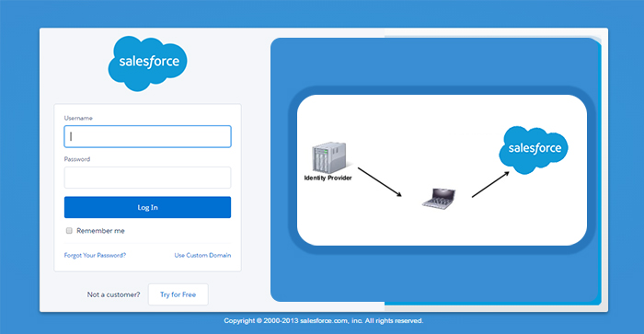The height and width of the screenshot is (334, 644).
Task: Click the copyright notice at the bottom
Action: point(323,321)
